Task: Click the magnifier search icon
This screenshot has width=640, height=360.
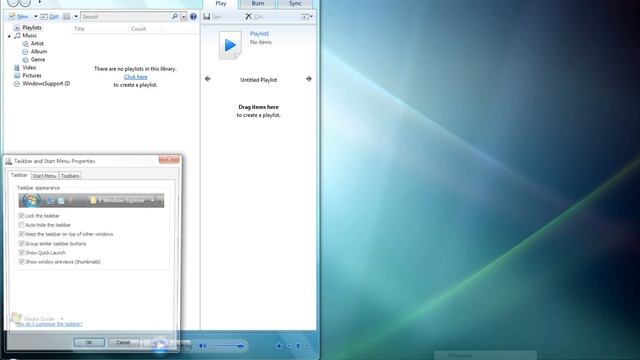Action: tap(175, 16)
